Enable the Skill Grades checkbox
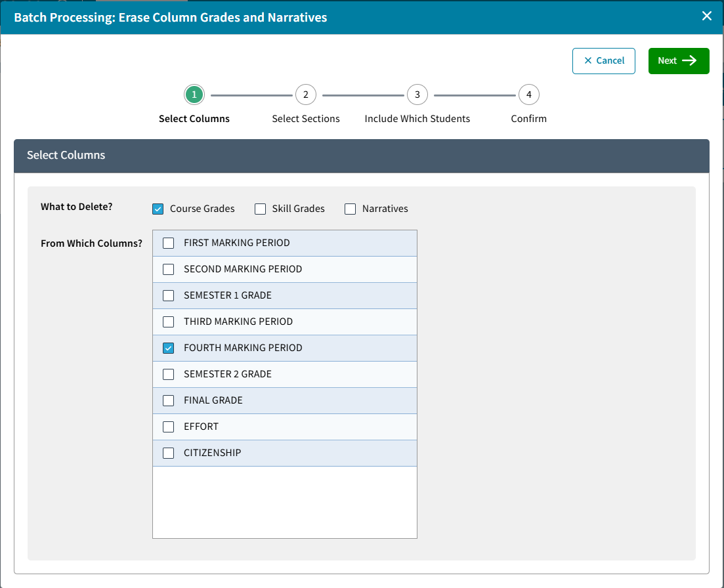 tap(261, 209)
